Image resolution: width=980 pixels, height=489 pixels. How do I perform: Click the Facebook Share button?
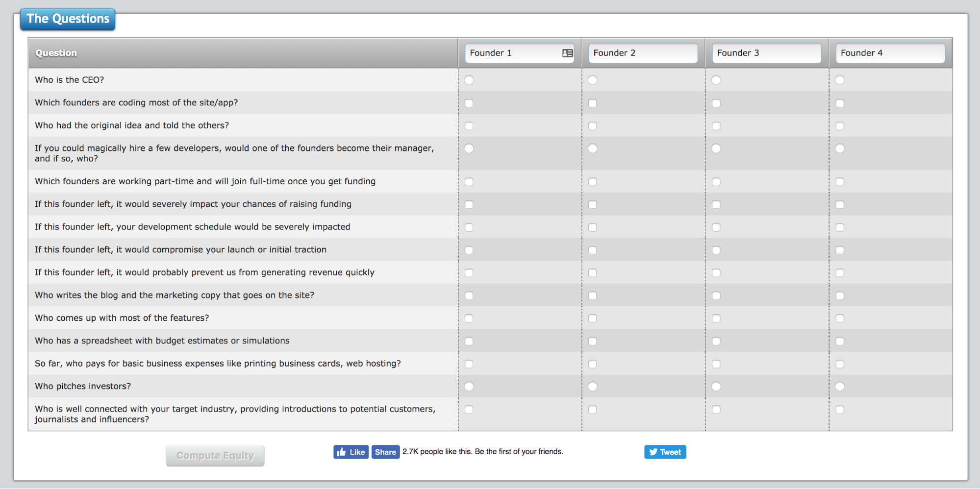pyautogui.click(x=385, y=452)
